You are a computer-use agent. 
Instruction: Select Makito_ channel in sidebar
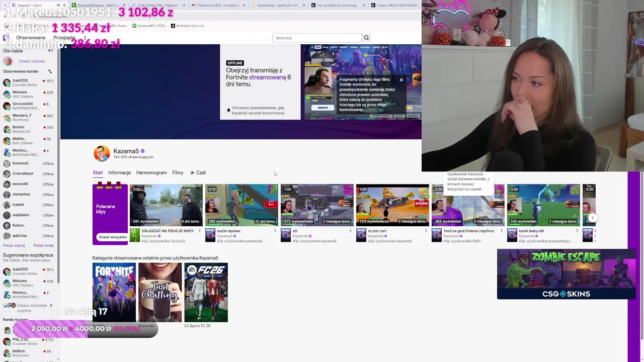click(28, 140)
